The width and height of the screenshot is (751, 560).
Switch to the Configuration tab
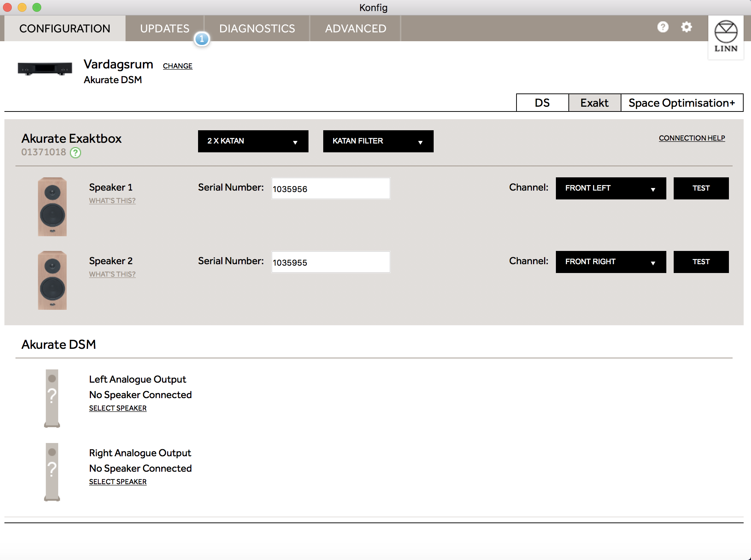[x=65, y=28]
